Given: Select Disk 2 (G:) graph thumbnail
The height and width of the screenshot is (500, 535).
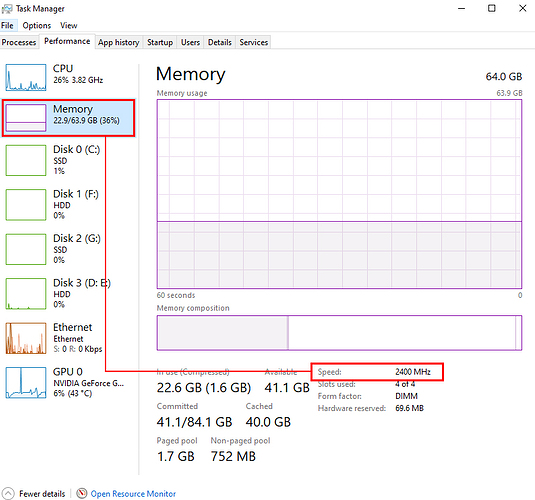Looking at the screenshot, I should coord(26,249).
